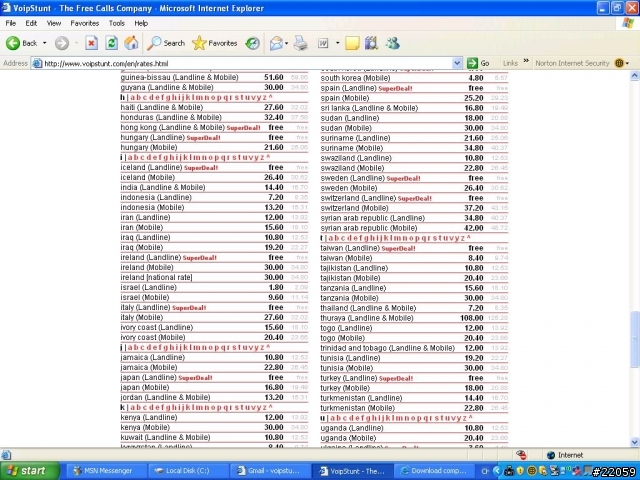Open the Edit menu
This screenshot has height=480, width=640.
click(x=31, y=23)
